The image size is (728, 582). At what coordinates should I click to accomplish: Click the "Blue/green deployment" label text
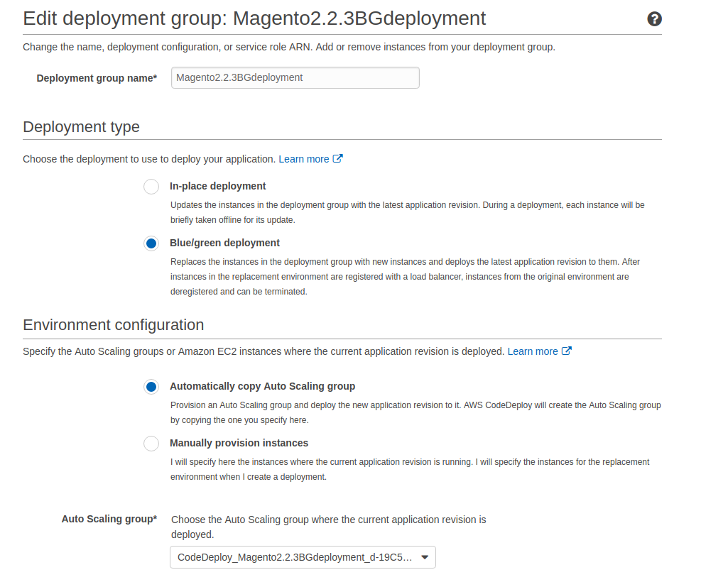pos(224,243)
